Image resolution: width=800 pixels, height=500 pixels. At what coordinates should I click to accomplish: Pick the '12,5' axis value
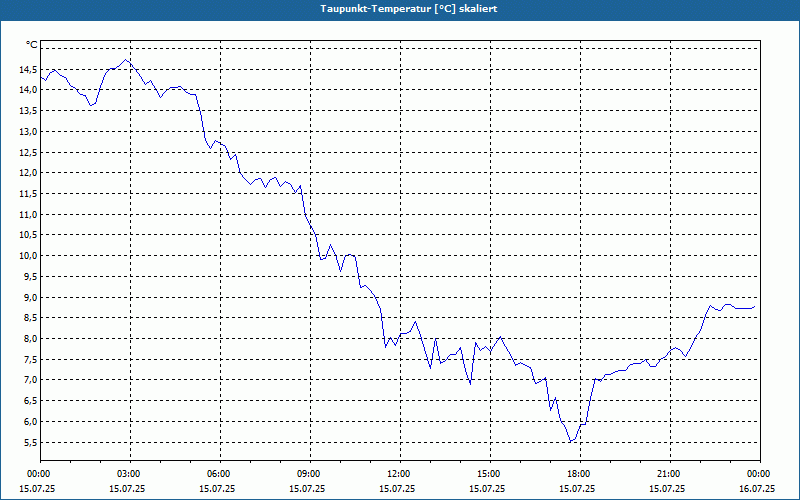(x=29, y=152)
